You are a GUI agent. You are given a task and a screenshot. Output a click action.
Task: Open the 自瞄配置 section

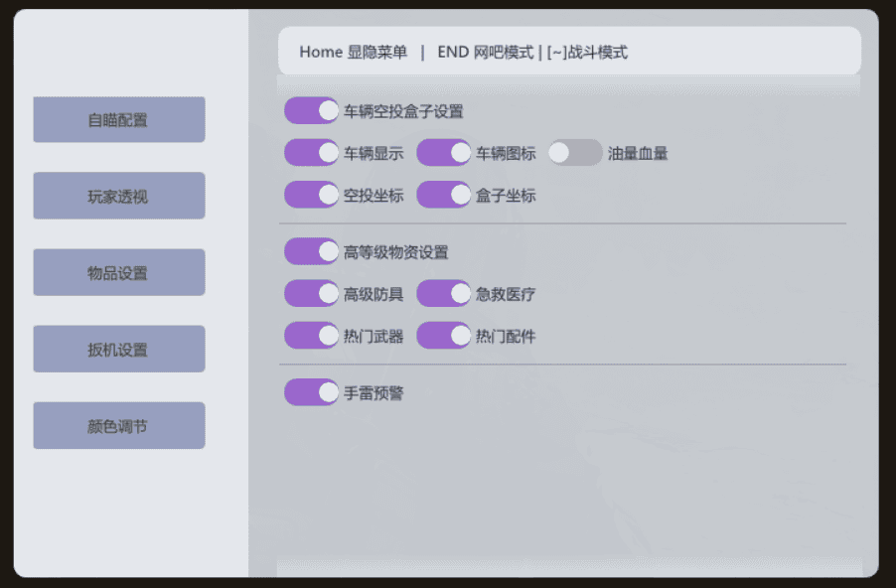coord(119,120)
